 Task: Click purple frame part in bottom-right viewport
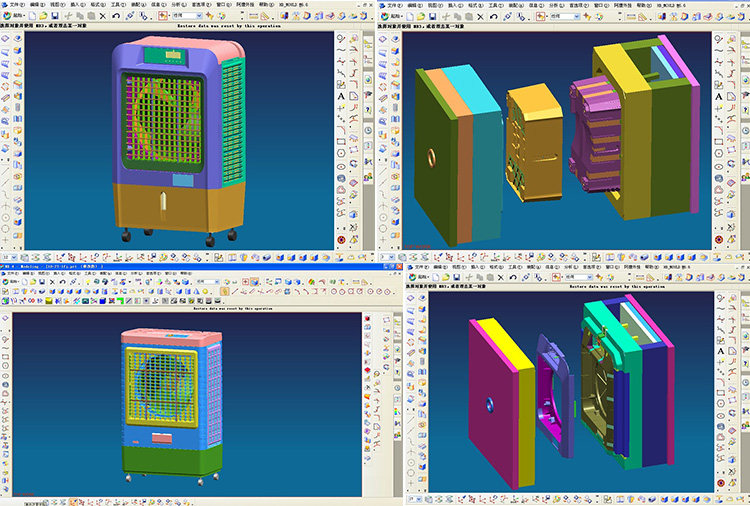pyautogui.click(x=555, y=395)
